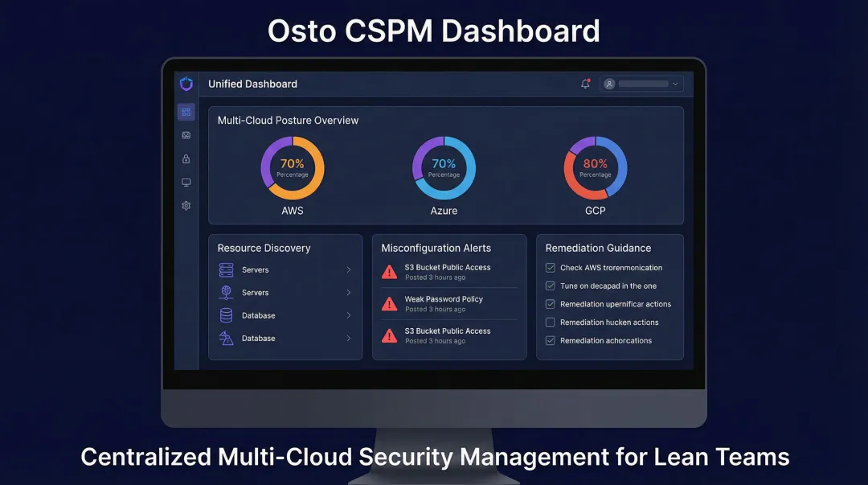Viewport: 868px width, 485px height.
Task: Open the Remediation Guidance panel title
Action: tap(598, 248)
